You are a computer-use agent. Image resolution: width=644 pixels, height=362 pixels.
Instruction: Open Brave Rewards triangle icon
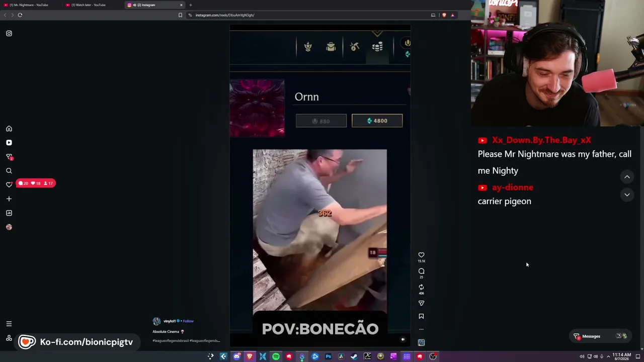452,15
